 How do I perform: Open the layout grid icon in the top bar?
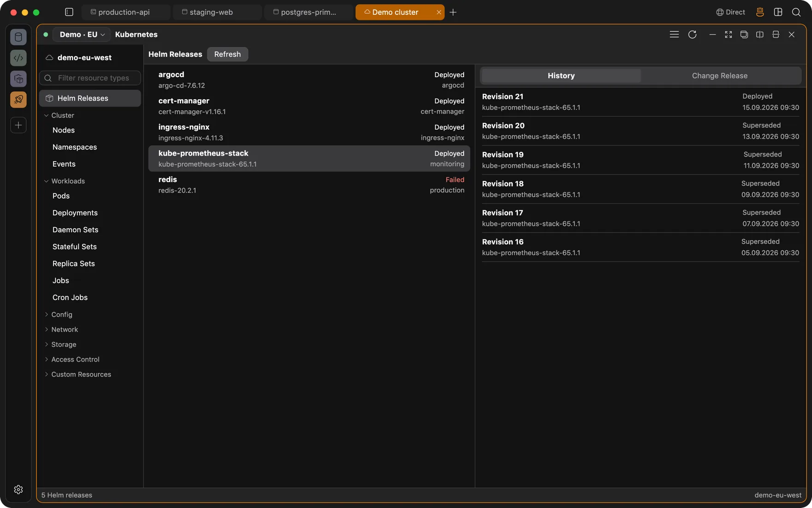778,12
